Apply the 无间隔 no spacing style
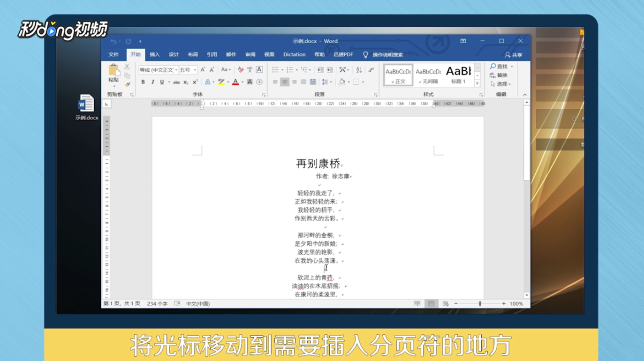This screenshot has width=644, height=361. coord(429,75)
